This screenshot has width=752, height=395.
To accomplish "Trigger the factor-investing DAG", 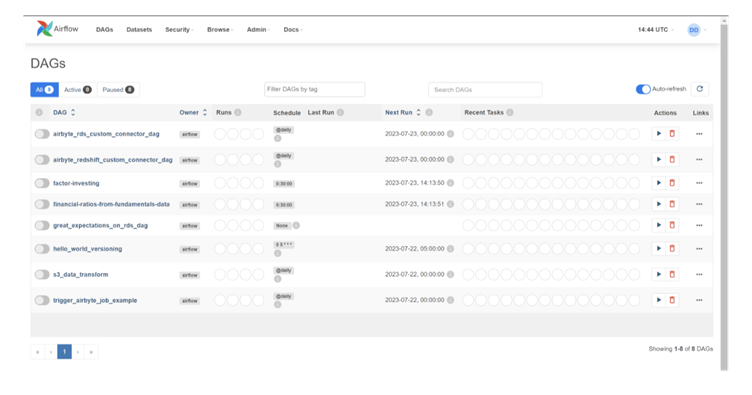I will pyautogui.click(x=658, y=183).
